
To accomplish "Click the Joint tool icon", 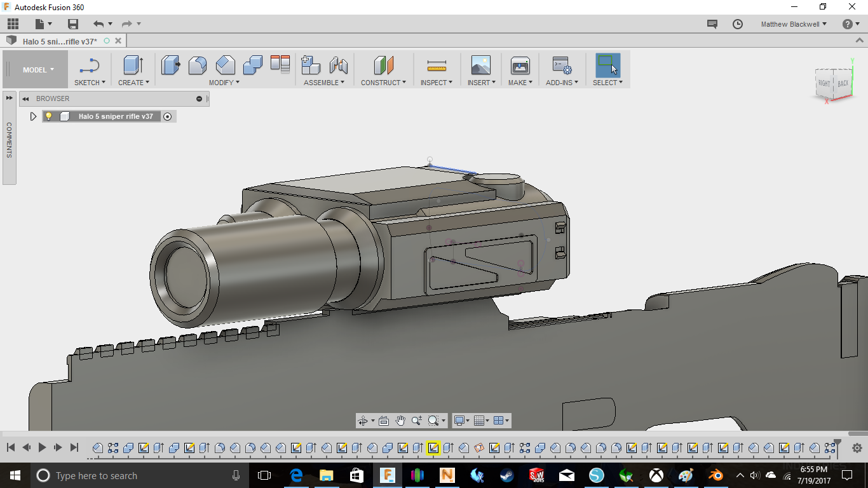I will click(339, 65).
